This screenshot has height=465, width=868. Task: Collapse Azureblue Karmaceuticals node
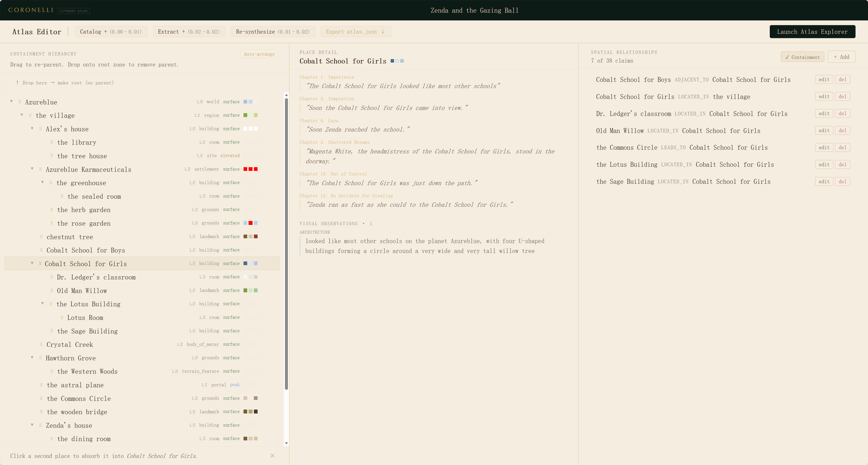point(32,169)
